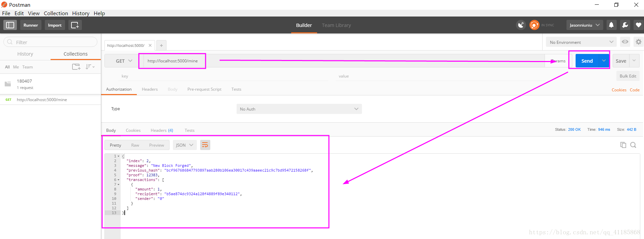Screen dimensions: 644x239
Task: Open environment quick look eye icon
Action: pyautogui.click(x=625, y=42)
